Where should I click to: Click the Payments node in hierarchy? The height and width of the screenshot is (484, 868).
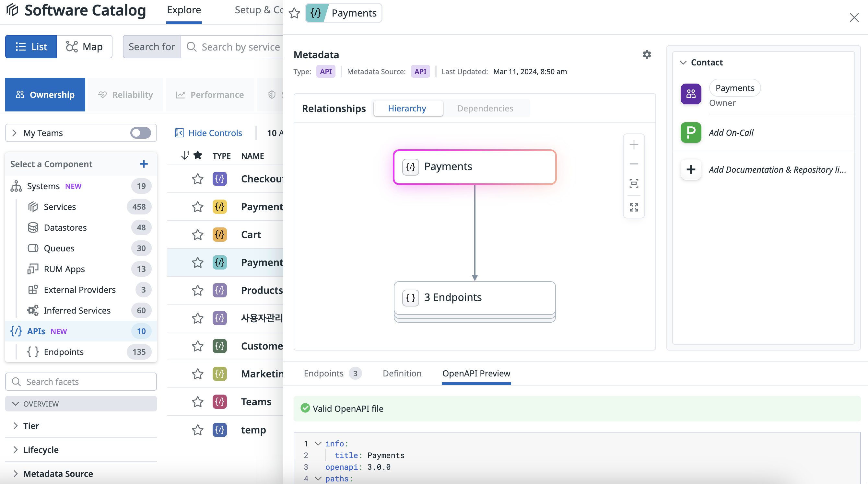(x=475, y=167)
